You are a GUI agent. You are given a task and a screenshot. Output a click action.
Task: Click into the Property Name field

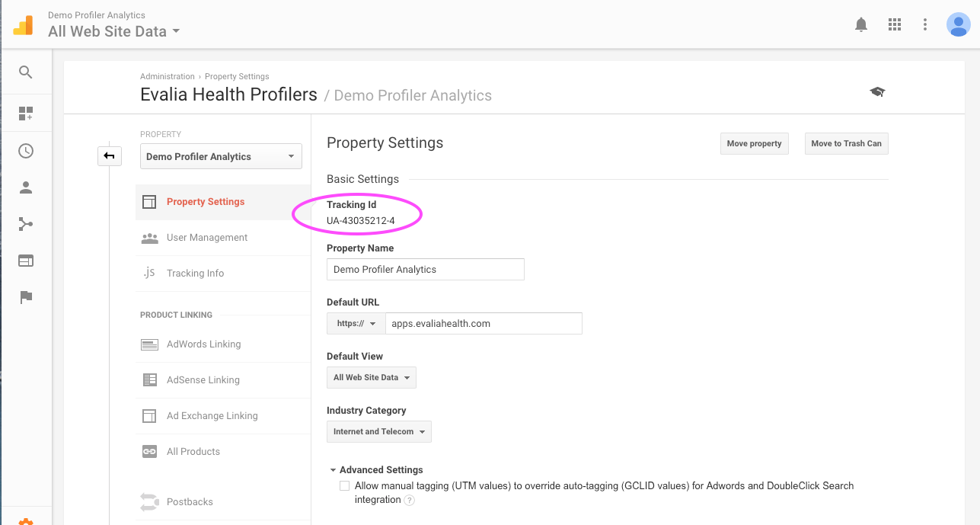(x=426, y=270)
